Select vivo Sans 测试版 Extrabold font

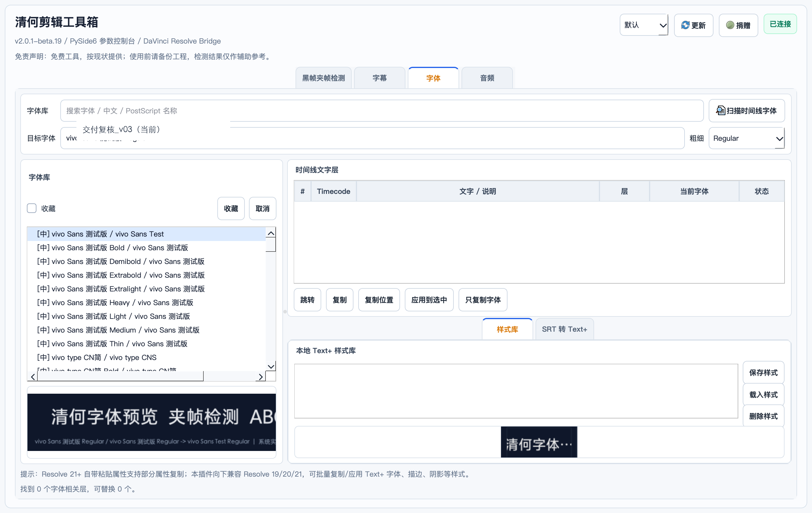146,275
